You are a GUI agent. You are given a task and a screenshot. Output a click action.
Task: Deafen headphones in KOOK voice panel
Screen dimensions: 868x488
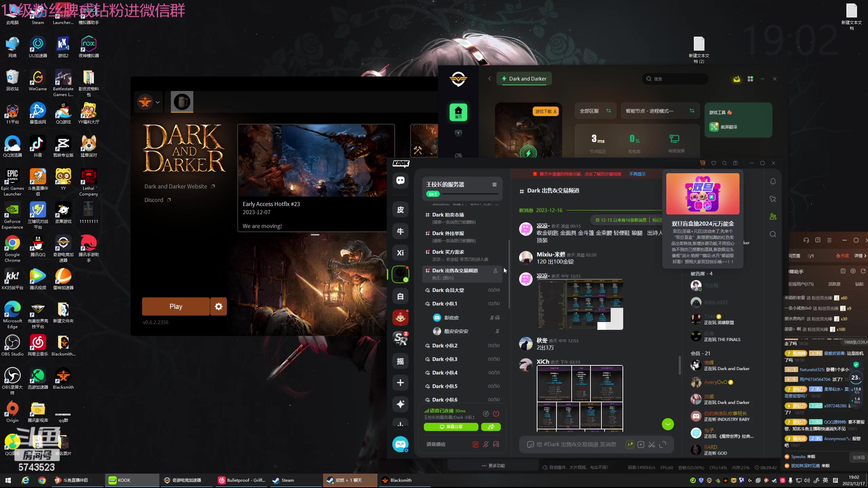496,444
